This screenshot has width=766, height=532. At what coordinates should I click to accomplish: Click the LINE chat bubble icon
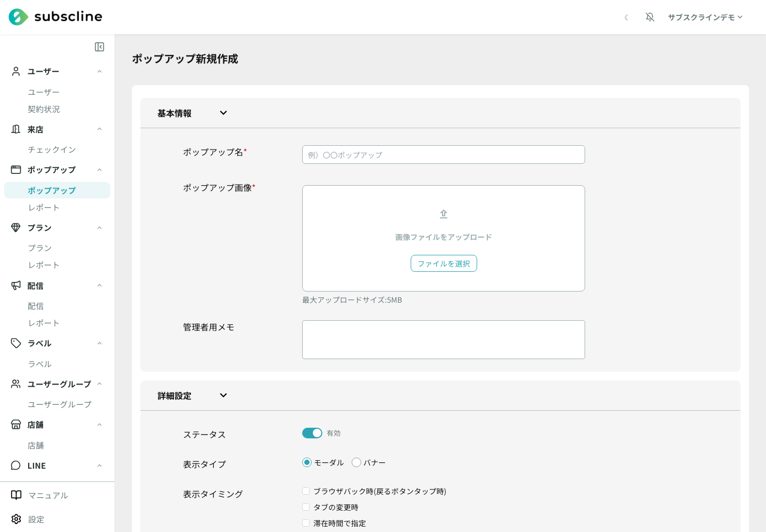pyautogui.click(x=16, y=465)
